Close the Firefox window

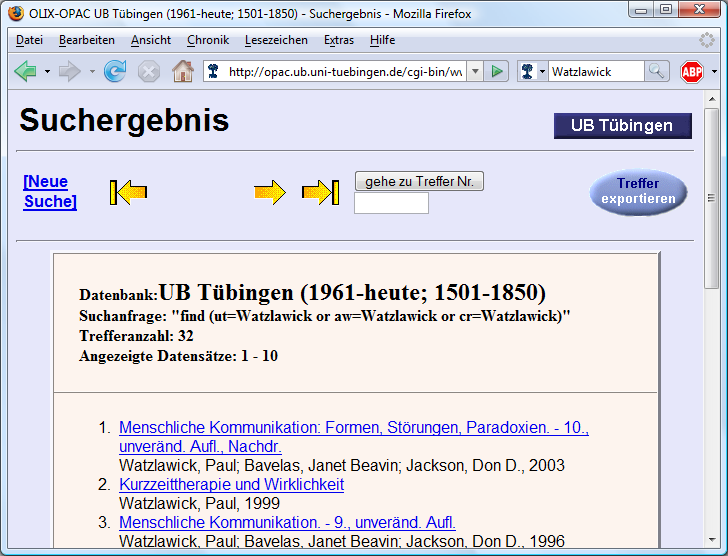700,10
